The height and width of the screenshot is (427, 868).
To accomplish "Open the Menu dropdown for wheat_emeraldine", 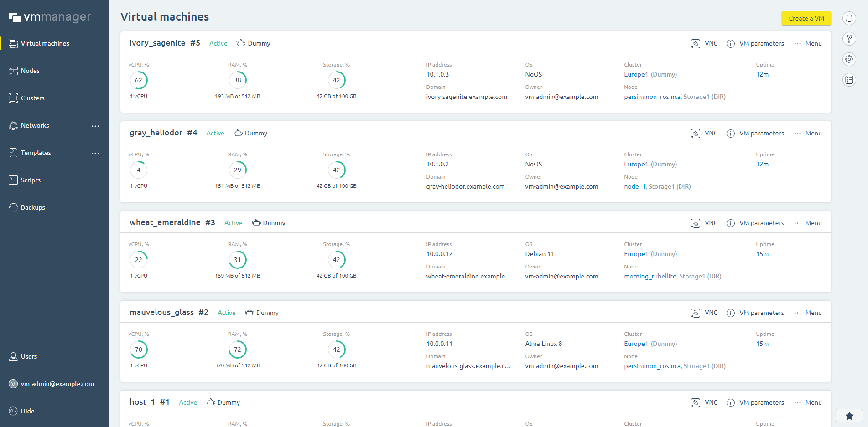I will pyautogui.click(x=808, y=223).
